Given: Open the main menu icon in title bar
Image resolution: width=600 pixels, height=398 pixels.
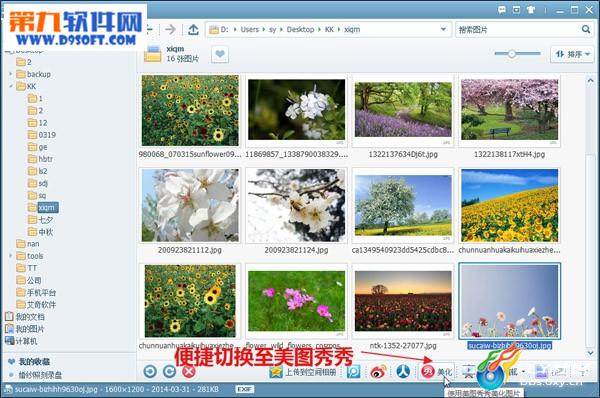Looking at the screenshot, I should (x=516, y=10).
